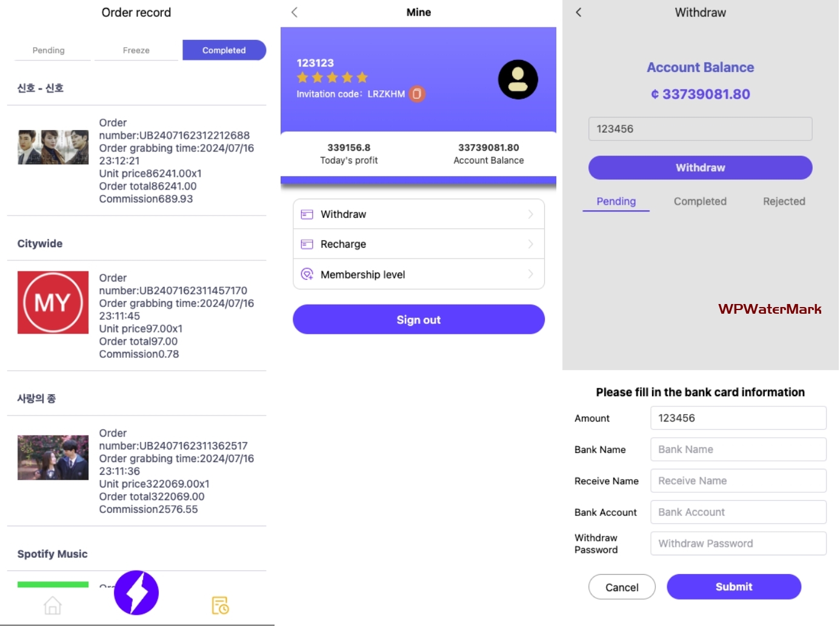This screenshot has width=840, height=628.
Task: Click the Bank Name input field
Action: (x=738, y=449)
